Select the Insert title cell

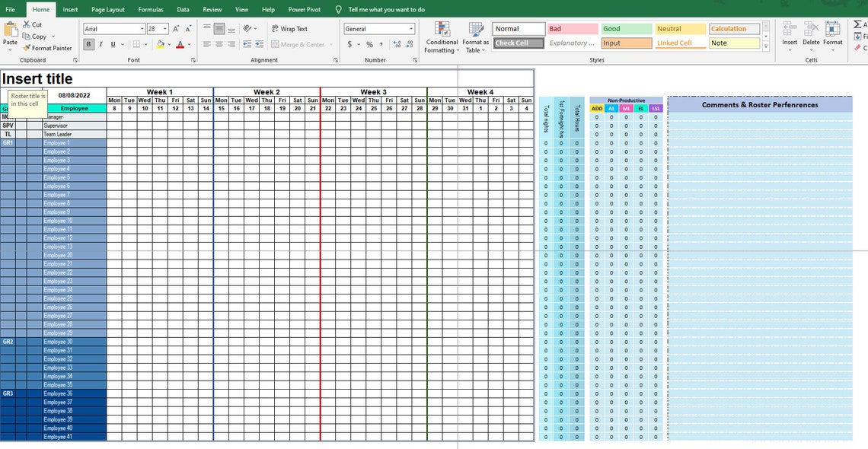point(37,78)
